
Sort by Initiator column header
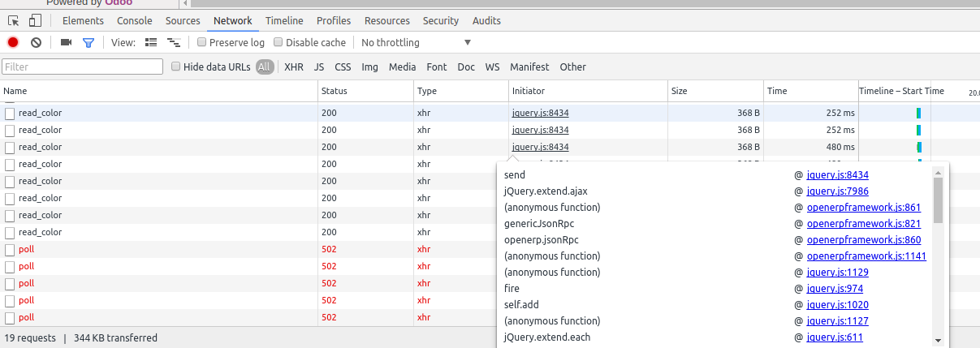click(x=588, y=91)
